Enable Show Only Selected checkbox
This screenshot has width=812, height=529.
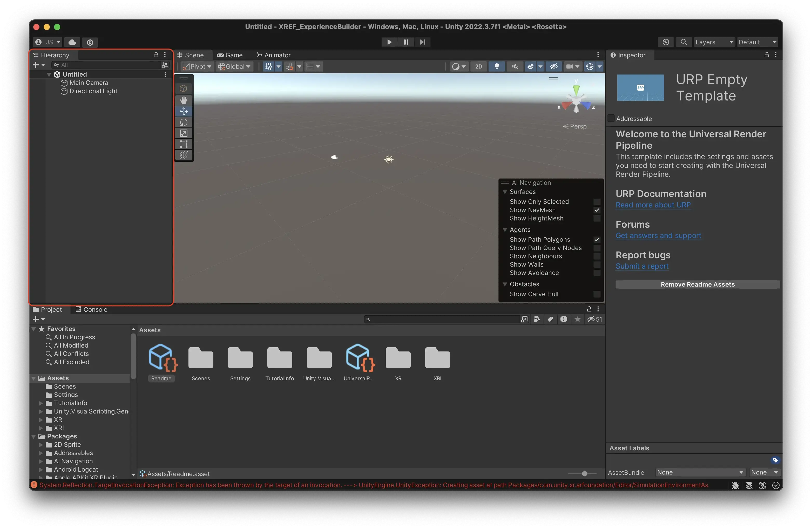click(x=596, y=202)
